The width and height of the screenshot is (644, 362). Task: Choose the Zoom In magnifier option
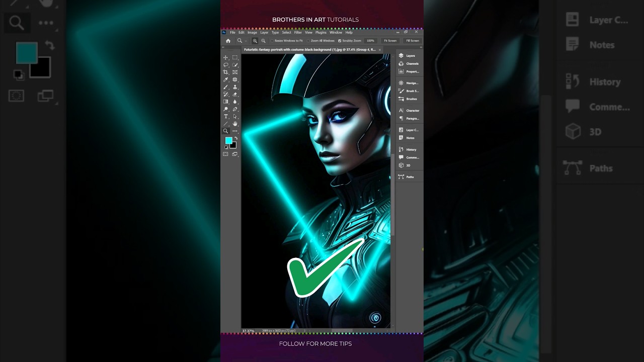255,41
